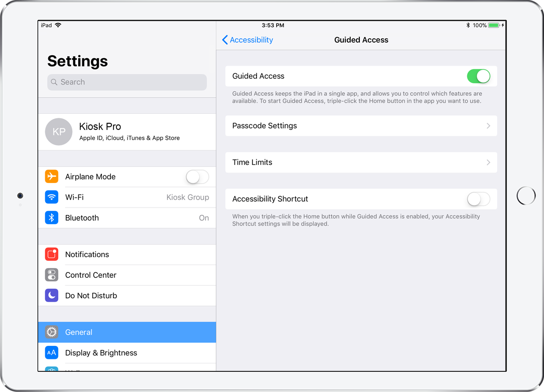The width and height of the screenshot is (544, 392).
Task: Tap the 100% battery percentage text
Action: [479, 25]
